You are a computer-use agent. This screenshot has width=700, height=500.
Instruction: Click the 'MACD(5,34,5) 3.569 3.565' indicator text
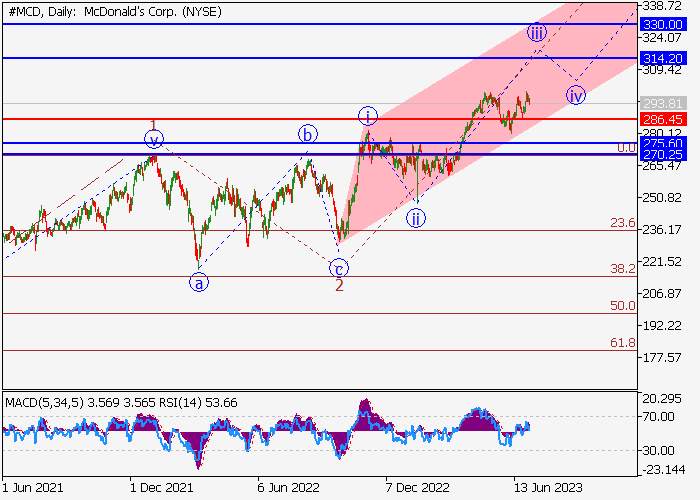(80, 403)
